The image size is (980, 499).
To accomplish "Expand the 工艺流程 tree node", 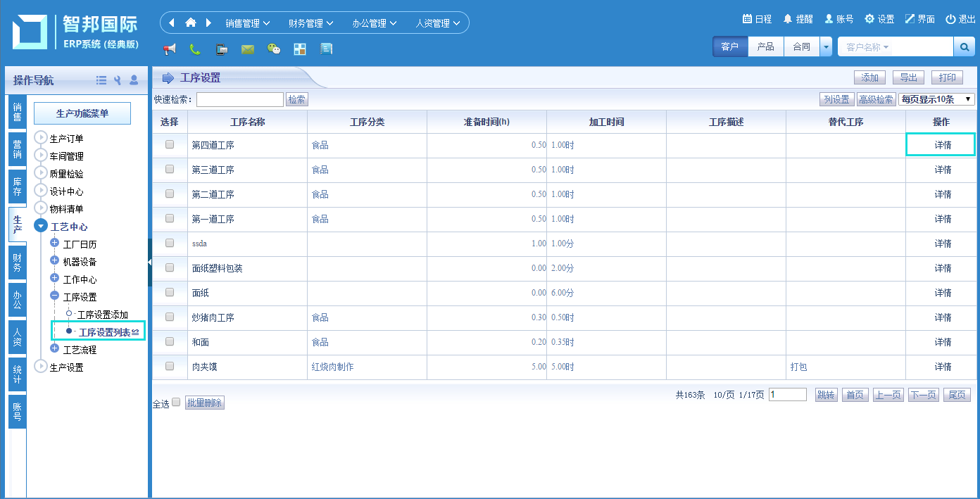I will (55, 349).
